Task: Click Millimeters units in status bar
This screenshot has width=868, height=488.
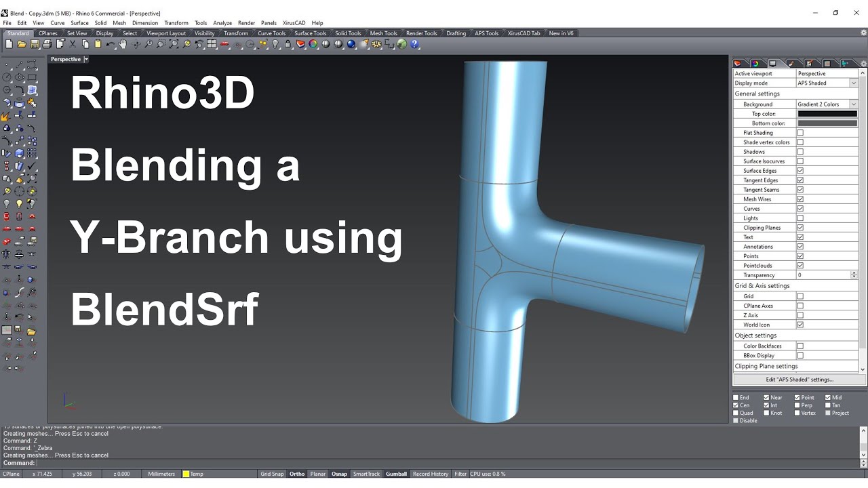Action: [161, 474]
